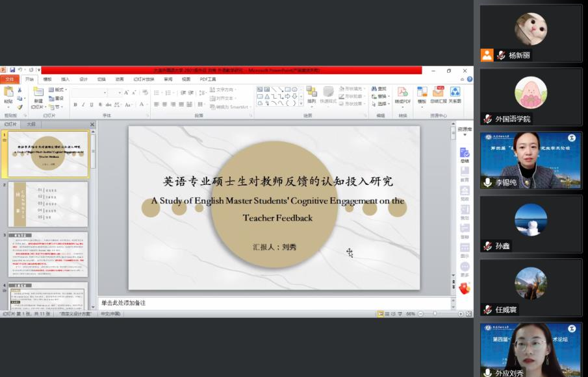Open the File (文件) menu button
This screenshot has height=377, width=588.
tap(10, 79)
